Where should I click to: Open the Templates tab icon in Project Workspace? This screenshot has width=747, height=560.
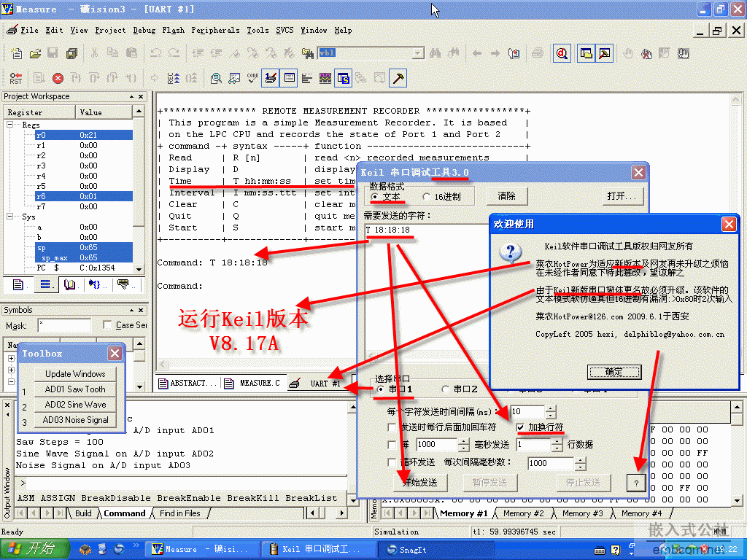point(125,285)
